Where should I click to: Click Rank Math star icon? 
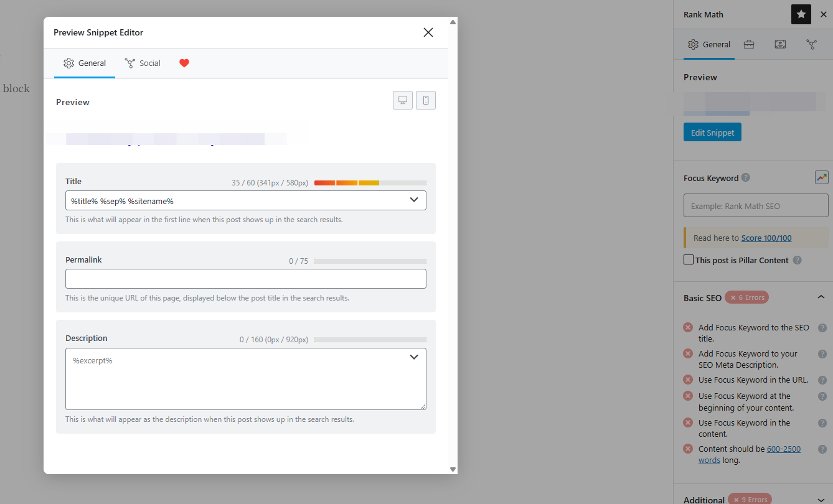pyautogui.click(x=801, y=14)
